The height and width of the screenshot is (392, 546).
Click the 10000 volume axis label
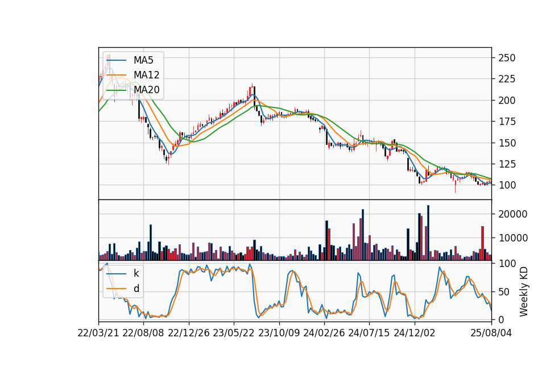pos(513,238)
